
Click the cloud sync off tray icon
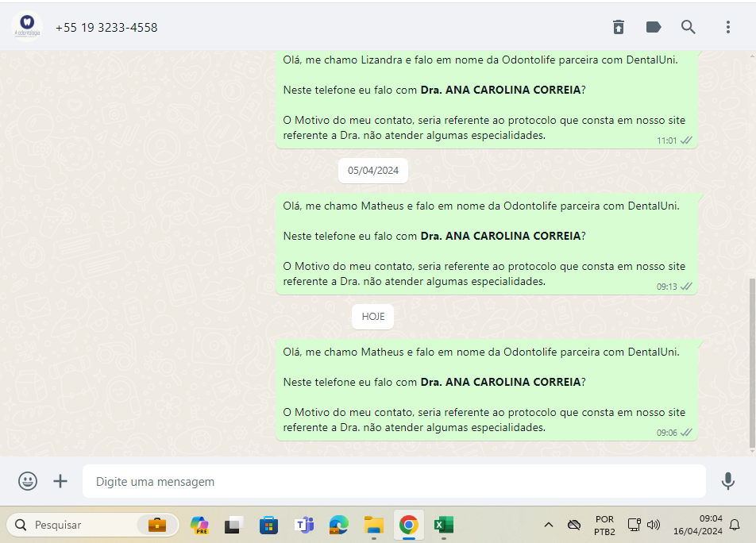pos(573,525)
